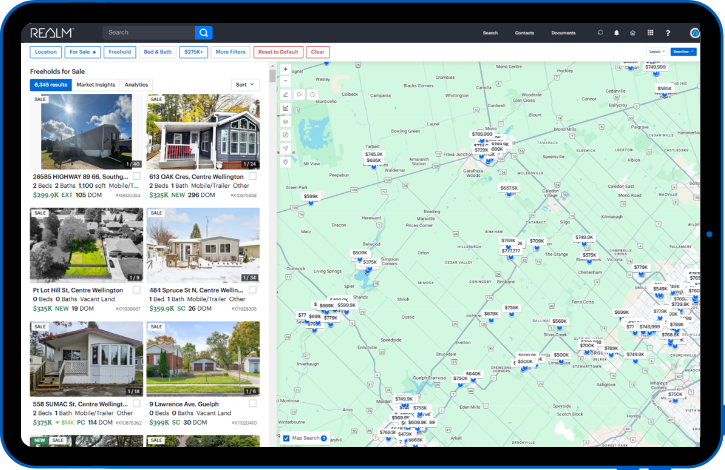
Task: Select the 9 Lawrence Ave listing checkbox
Action: pos(252,403)
